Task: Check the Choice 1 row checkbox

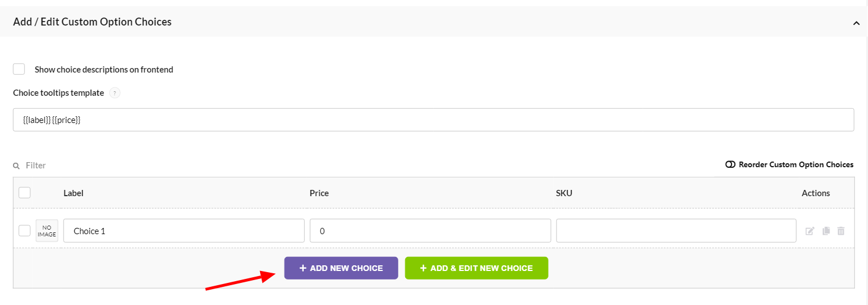Action: pos(24,231)
